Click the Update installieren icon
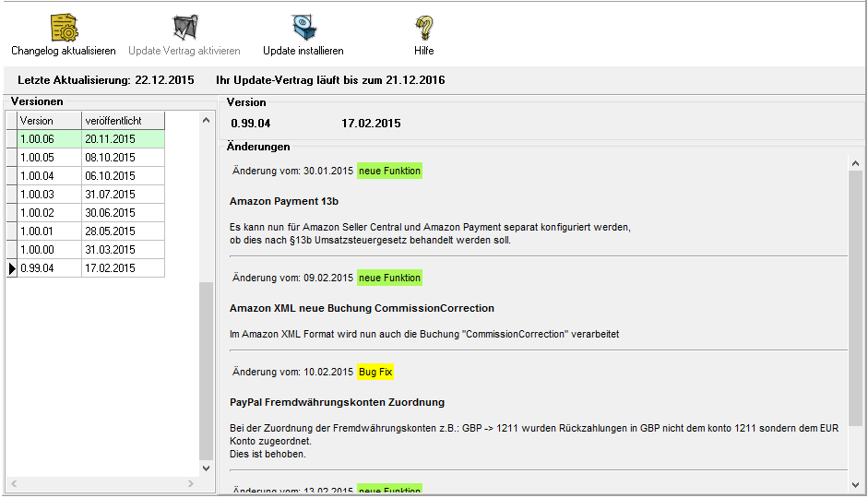The height and width of the screenshot is (498, 868). tap(303, 28)
